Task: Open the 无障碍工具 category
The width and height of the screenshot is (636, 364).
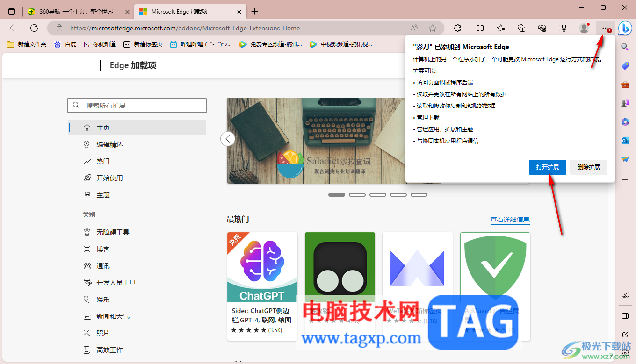Action: [x=137, y=232]
